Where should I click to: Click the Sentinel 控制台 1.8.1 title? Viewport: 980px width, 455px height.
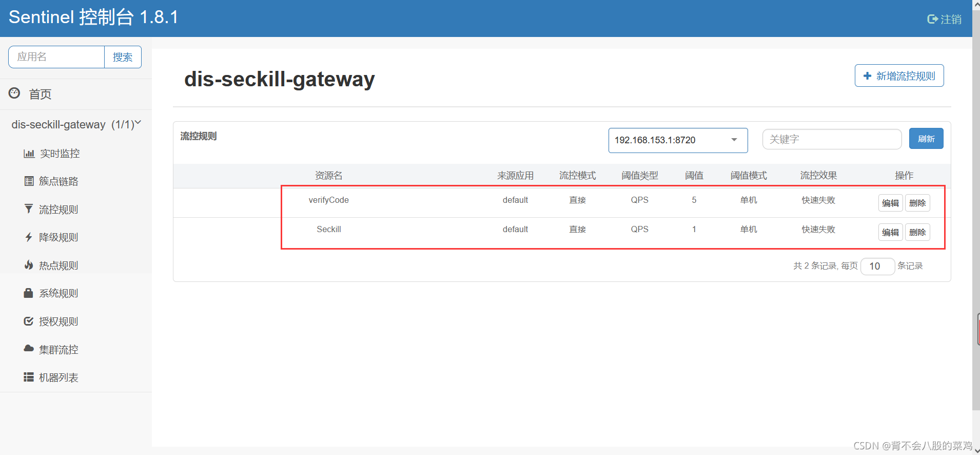[x=93, y=17]
